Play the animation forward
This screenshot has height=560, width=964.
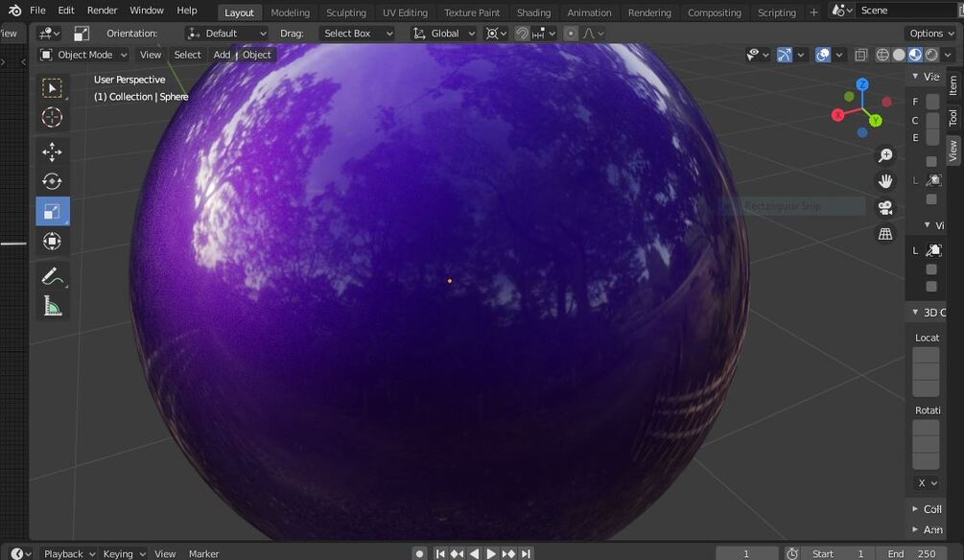[491, 554]
